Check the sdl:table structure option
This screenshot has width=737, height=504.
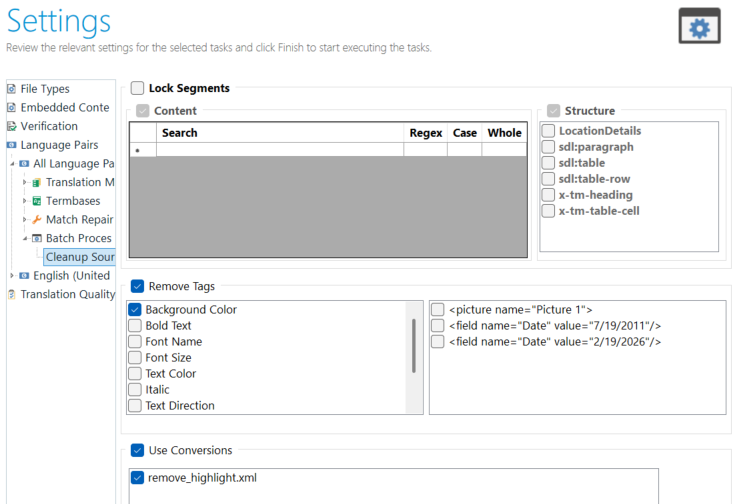tap(548, 163)
